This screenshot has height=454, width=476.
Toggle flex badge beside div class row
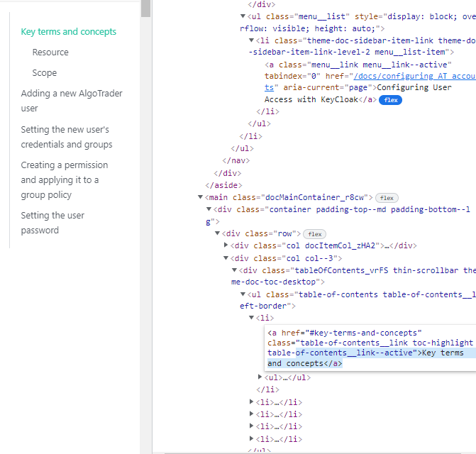click(x=314, y=233)
